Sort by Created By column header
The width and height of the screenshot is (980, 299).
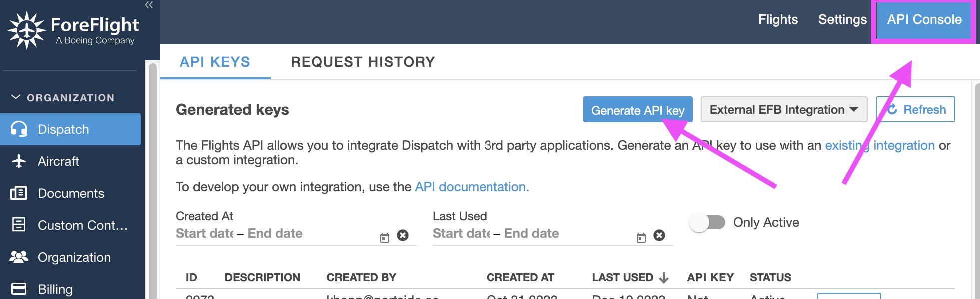(361, 277)
